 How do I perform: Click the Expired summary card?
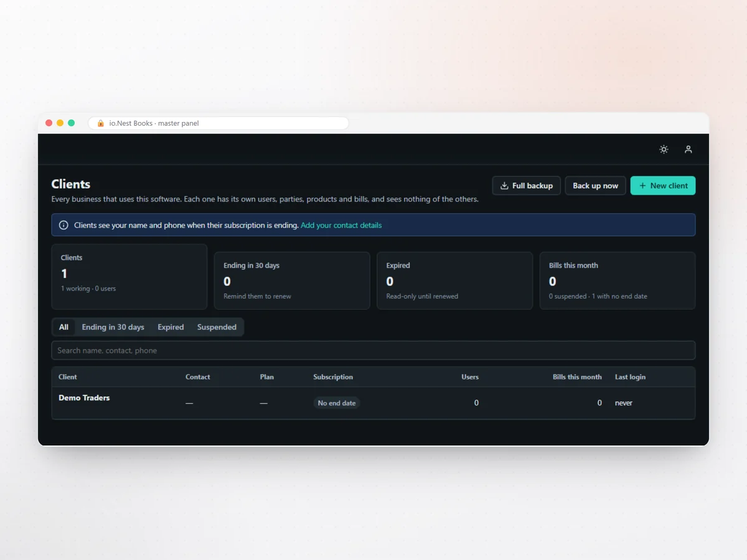tap(455, 281)
